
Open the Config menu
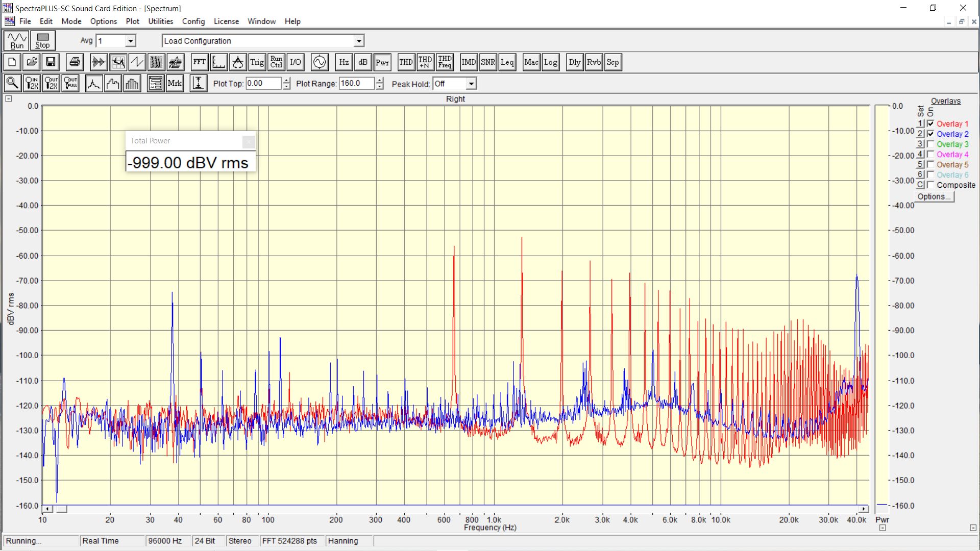(x=193, y=21)
